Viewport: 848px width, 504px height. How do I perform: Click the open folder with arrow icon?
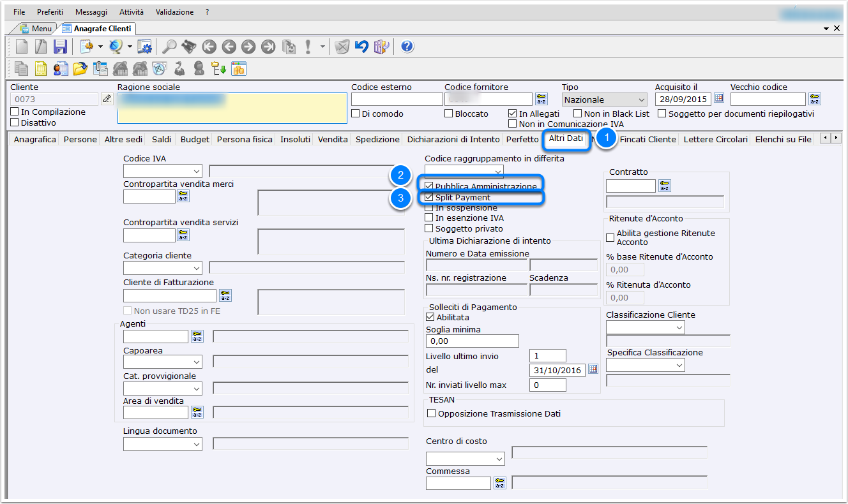click(x=80, y=68)
